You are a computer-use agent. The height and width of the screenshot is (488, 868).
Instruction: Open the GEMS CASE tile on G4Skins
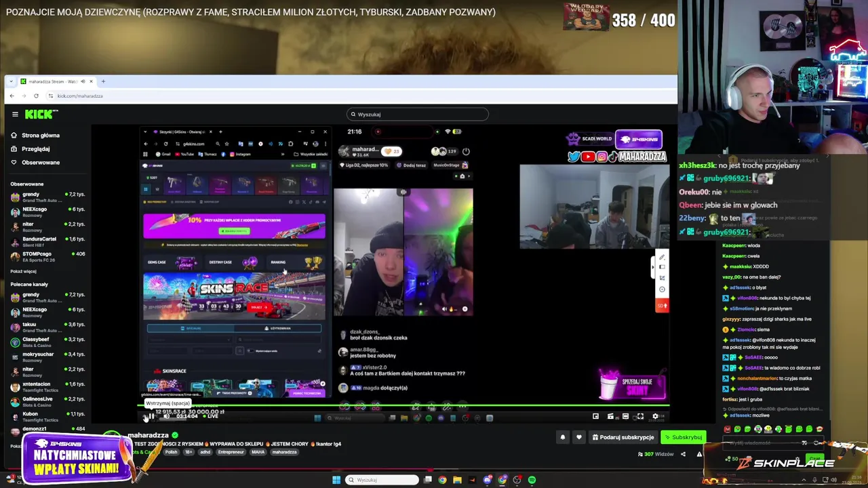tap(172, 262)
